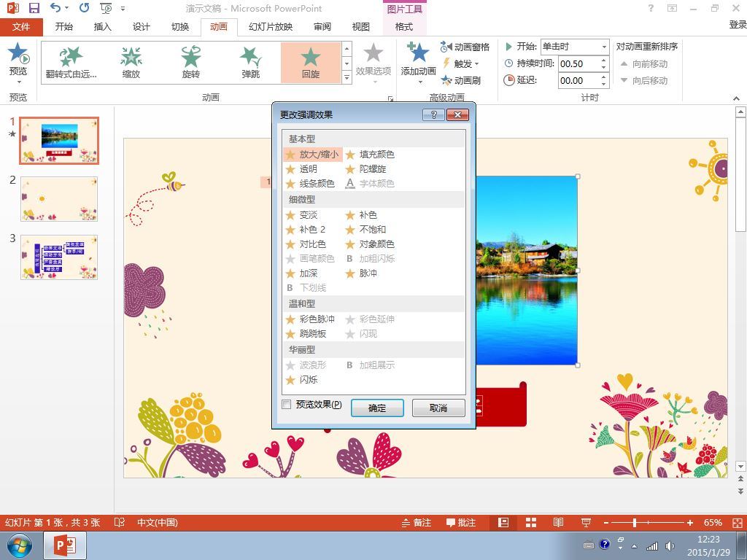Enable the 预览效果 checkbox
The image size is (747, 560).
[x=287, y=404]
